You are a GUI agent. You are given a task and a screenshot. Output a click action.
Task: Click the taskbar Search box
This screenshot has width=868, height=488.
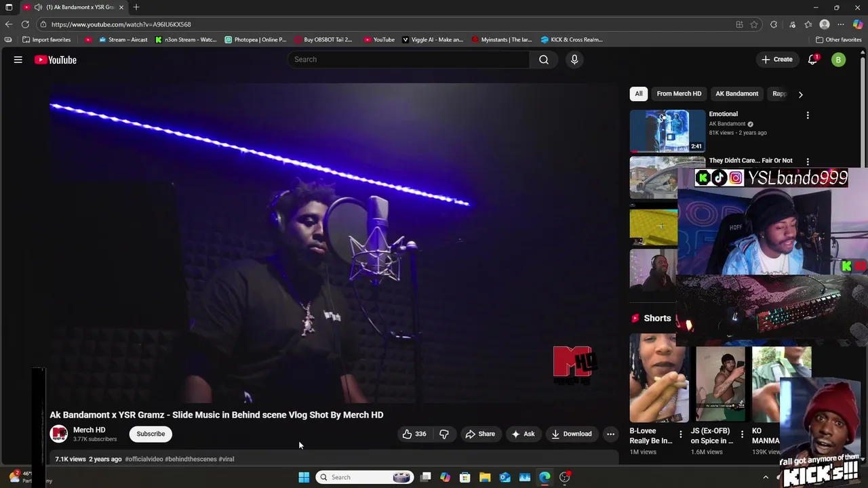click(x=366, y=477)
